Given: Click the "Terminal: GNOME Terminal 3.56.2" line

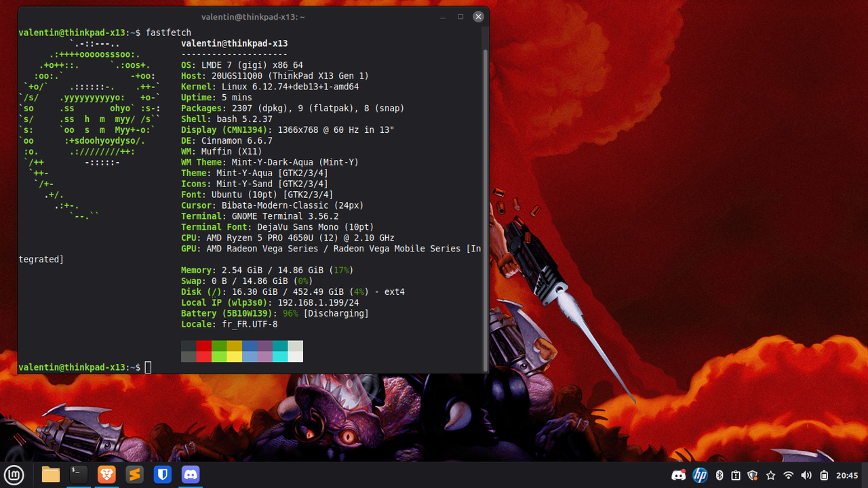Looking at the screenshot, I should click(x=260, y=217).
